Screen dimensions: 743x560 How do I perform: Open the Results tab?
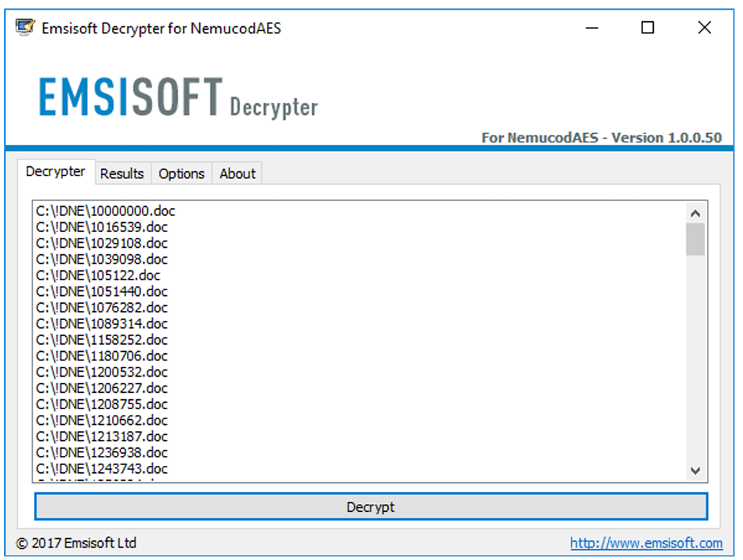pyautogui.click(x=123, y=174)
